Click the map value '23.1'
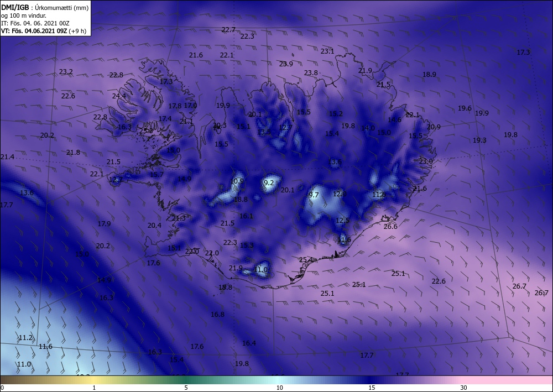This screenshot has height=392, width=553. click(x=327, y=51)
